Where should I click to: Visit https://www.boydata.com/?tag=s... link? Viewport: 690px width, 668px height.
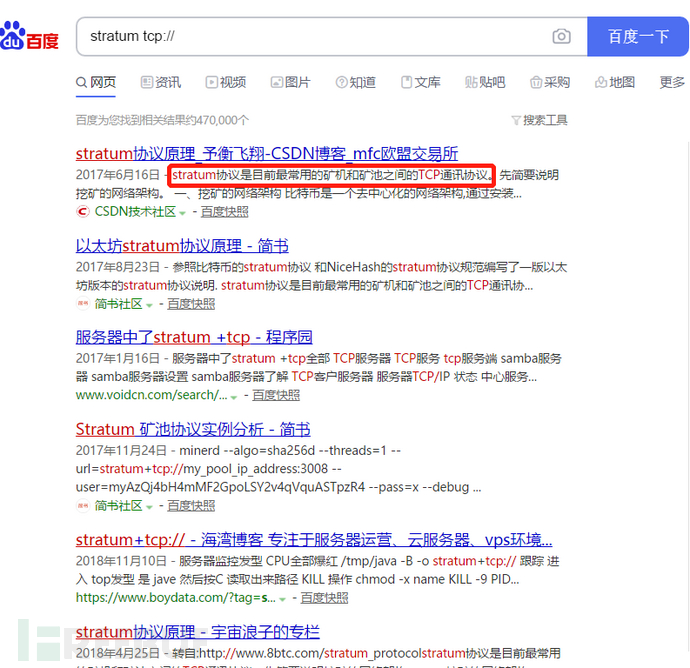176,598
